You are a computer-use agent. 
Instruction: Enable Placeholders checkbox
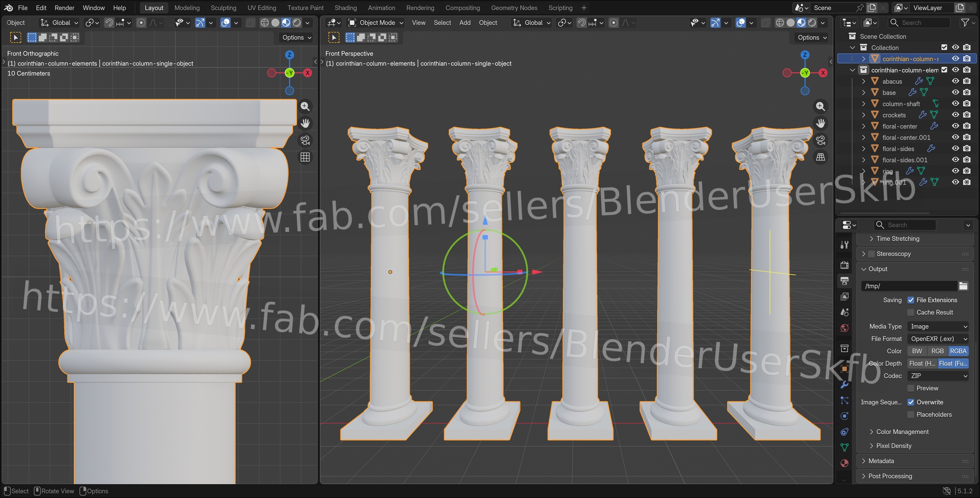coord(911,414)
